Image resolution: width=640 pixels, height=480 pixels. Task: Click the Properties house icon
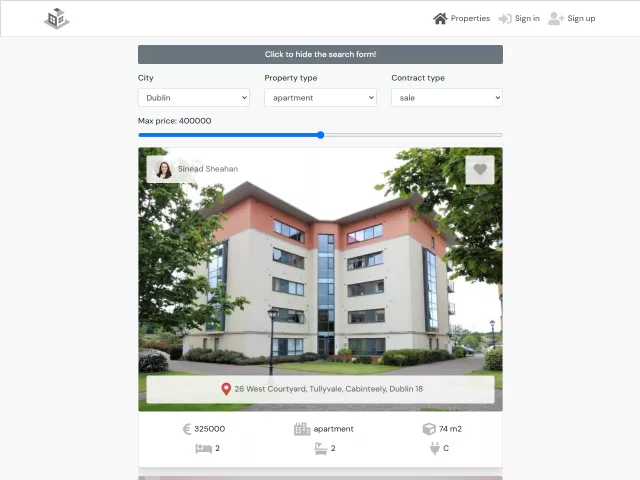(x=440, y=18)
